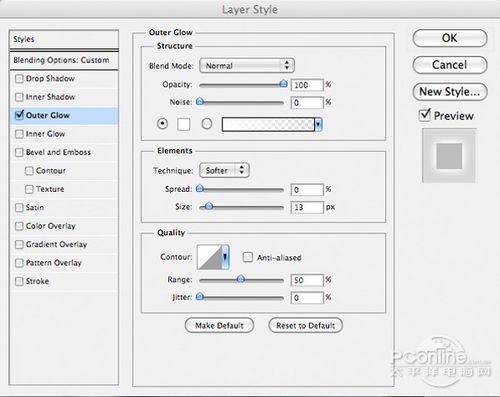The height and width of the screenshot is (397, 500).
Task: Click the white glow color swatch
Action: pos(184,124)
